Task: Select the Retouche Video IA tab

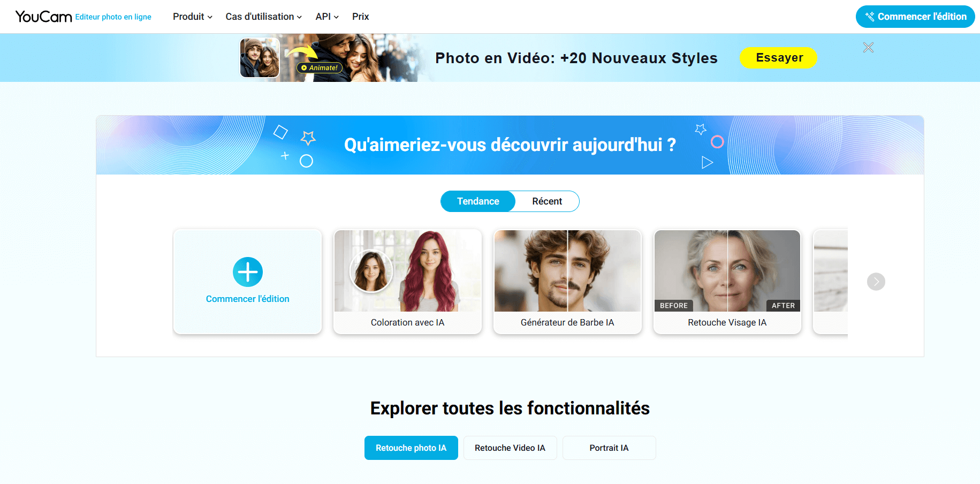Action: pyautogui.click(x=510, y=448)
